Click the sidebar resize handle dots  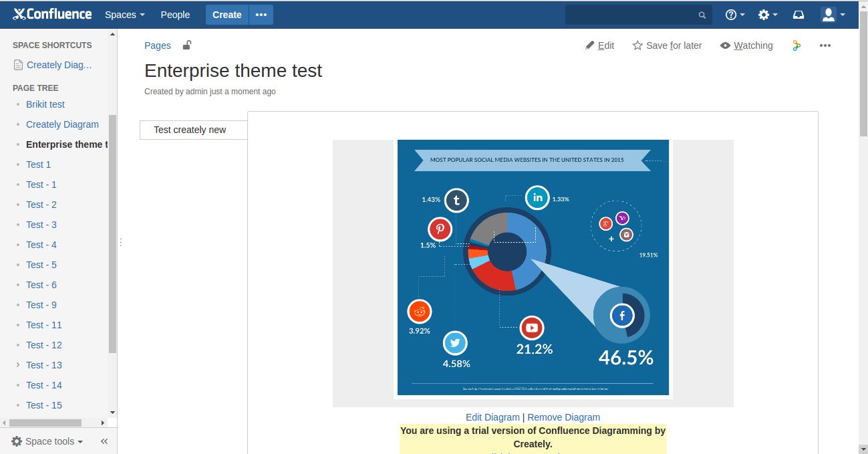120,242
